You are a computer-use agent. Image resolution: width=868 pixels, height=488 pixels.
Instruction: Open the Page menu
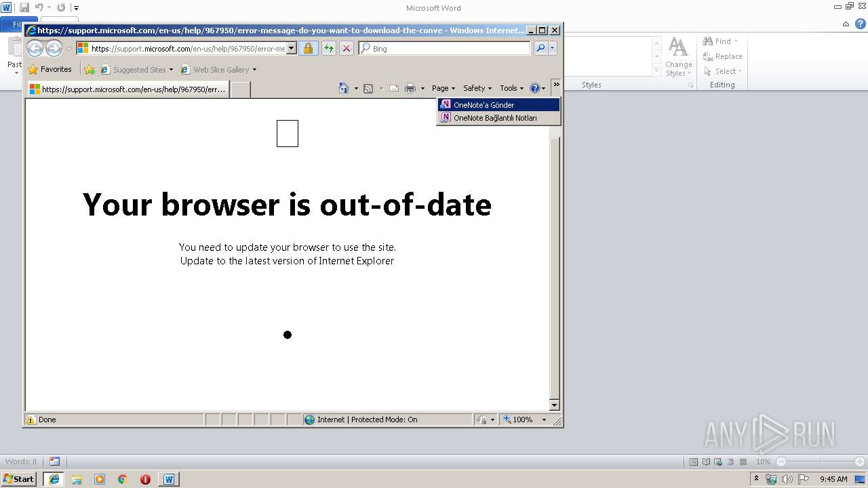point(443,88)
